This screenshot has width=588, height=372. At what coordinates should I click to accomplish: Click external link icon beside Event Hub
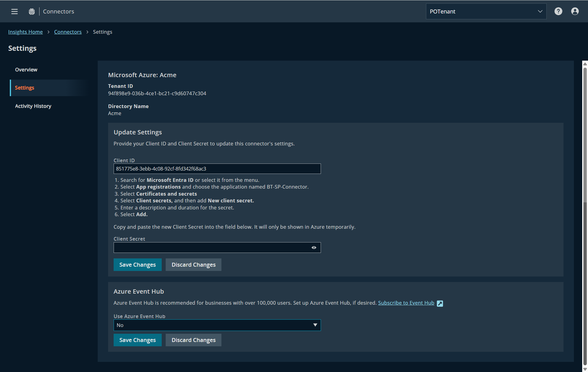tap(440, 303)
